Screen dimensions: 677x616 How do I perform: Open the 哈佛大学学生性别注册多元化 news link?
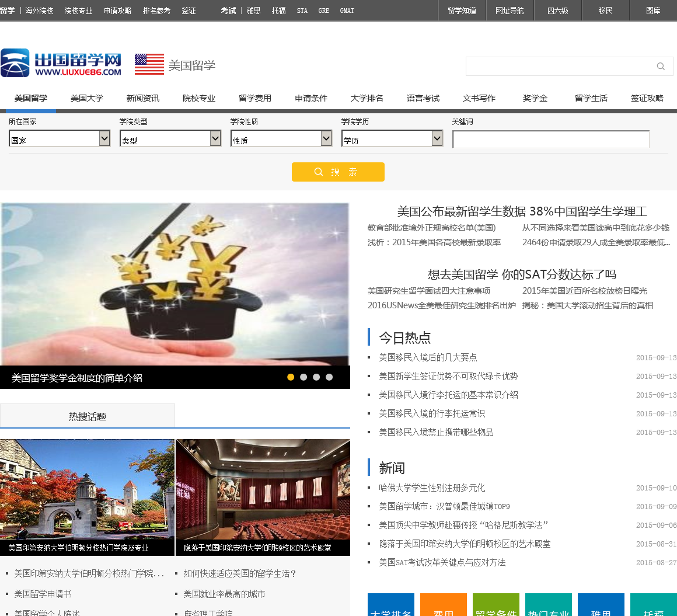click(432, 488)
